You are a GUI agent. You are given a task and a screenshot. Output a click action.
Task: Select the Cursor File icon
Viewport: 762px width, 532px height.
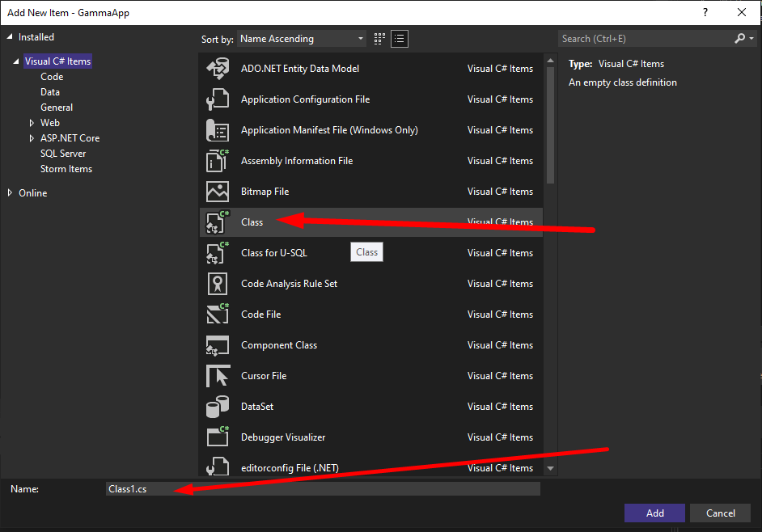tap(218, 376)
